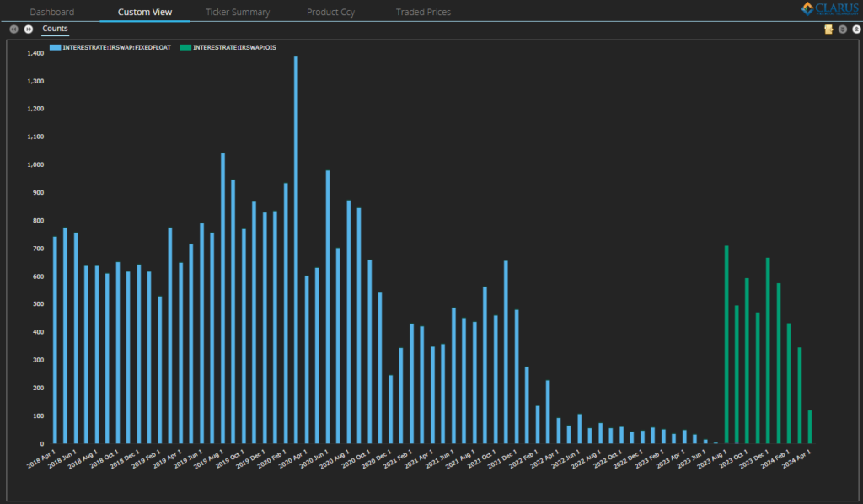Click the 2019 Jun 1 axis label
The height and width of the screenshot is (504, 863).
point(188,458)
